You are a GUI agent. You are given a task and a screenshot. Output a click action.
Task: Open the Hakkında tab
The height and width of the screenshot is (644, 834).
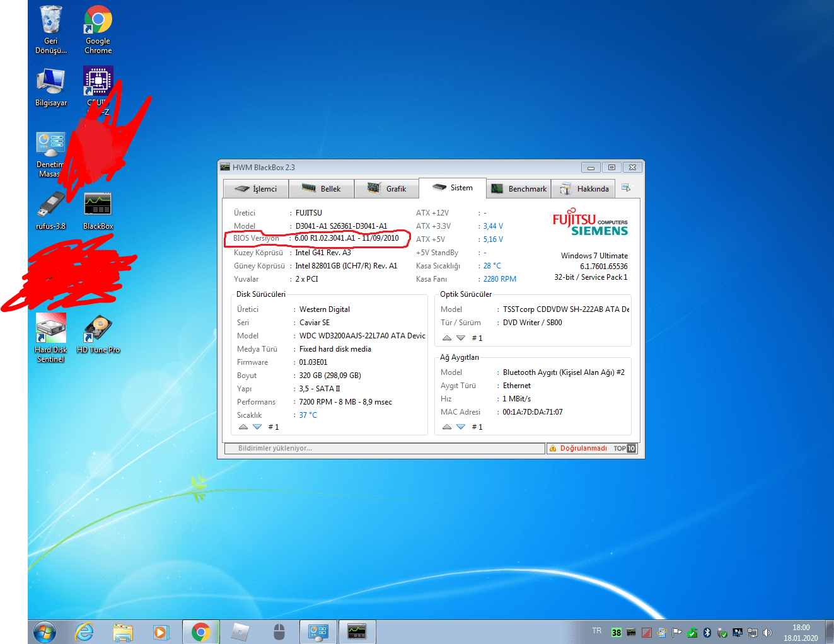[584, 189]
